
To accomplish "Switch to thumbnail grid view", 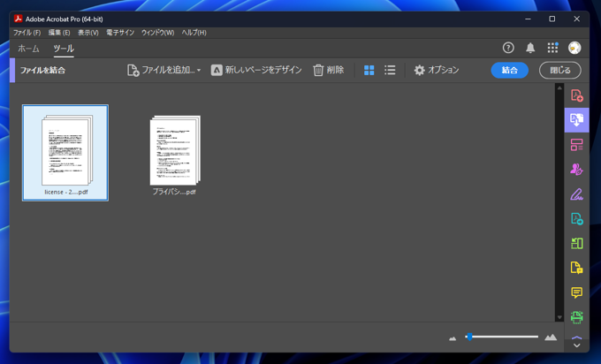I will pyautogui.click(x=369, y=71).
